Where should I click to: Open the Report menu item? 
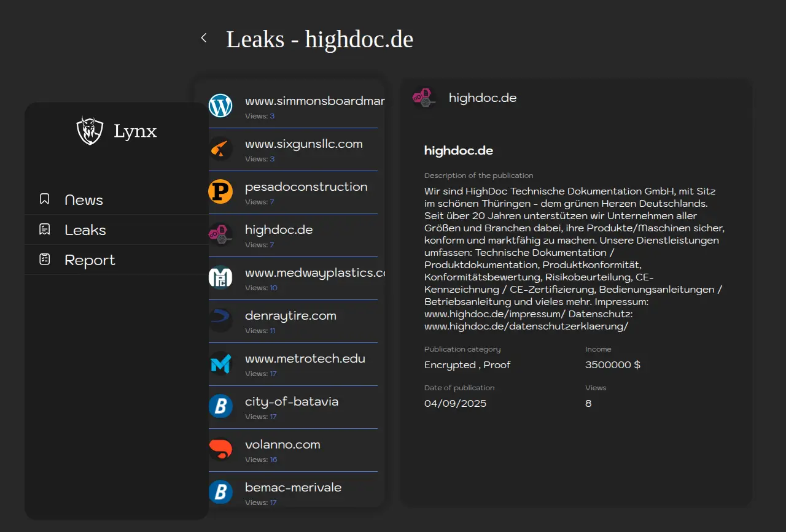[x=90, y=260]
